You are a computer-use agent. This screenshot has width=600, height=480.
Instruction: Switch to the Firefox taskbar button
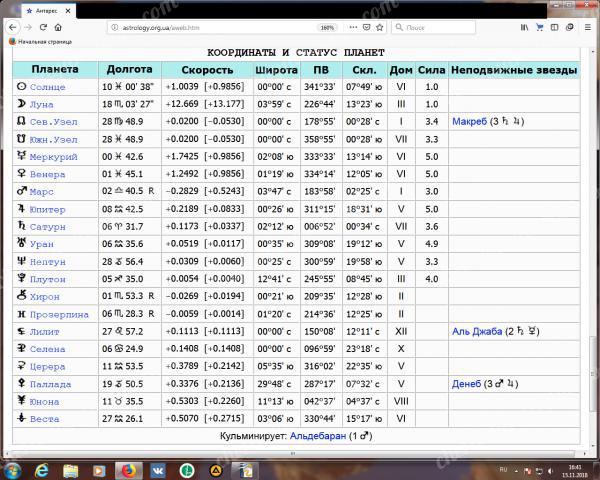pos(129,471)
